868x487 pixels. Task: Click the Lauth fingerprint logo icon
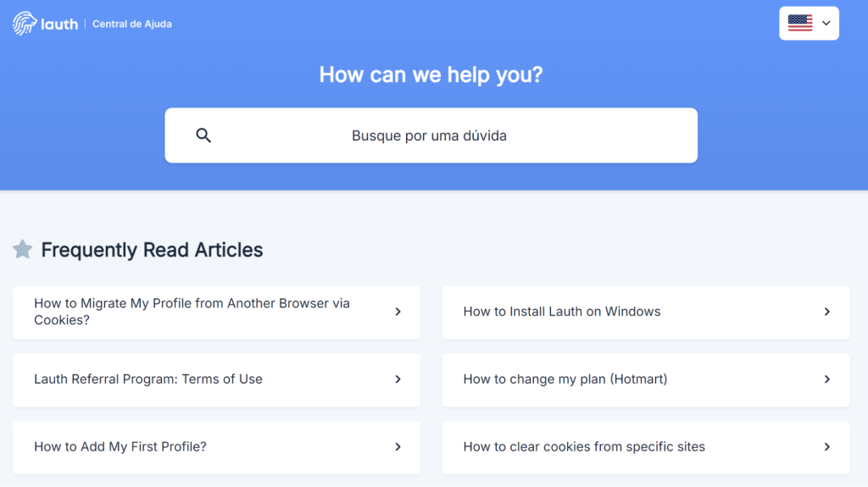[25, 24]
